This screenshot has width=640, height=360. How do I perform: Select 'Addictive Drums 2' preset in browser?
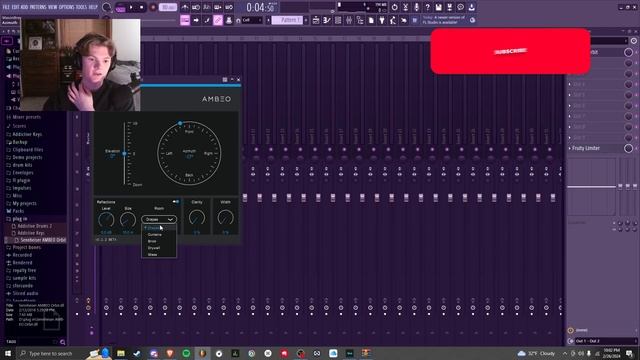coord(34,226)
